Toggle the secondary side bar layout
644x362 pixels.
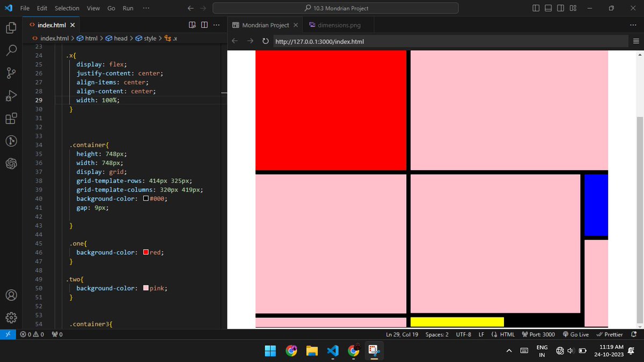coord(561,8)
